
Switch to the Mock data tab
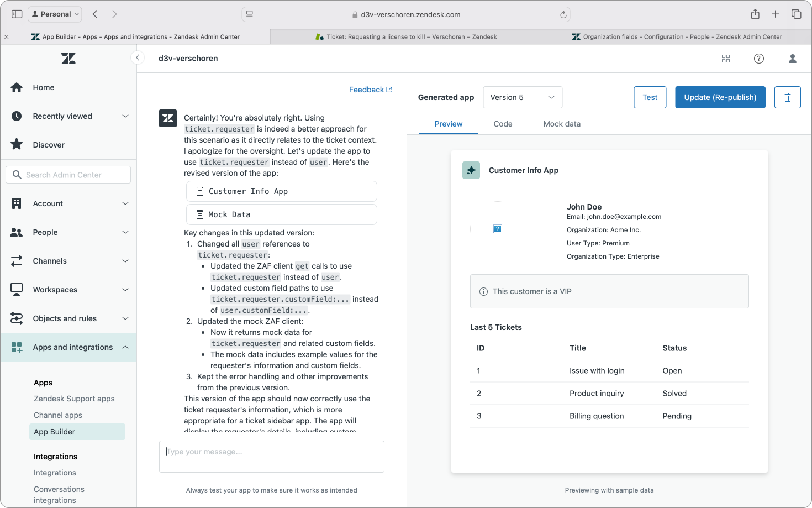[562, 124]
